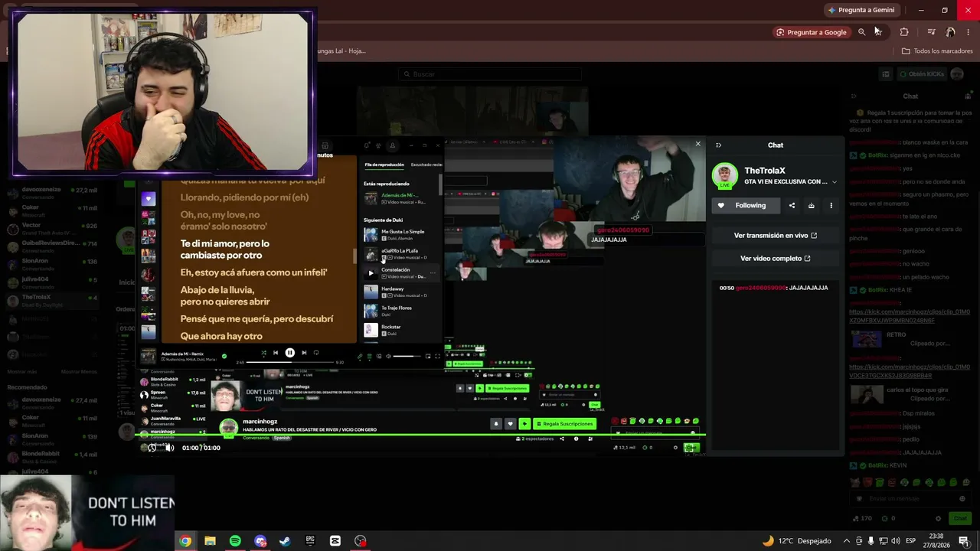980x551 pixels.
Task: Open the Todos los marcadores folder
Action: pyautogui.click(x=937, y=51)
